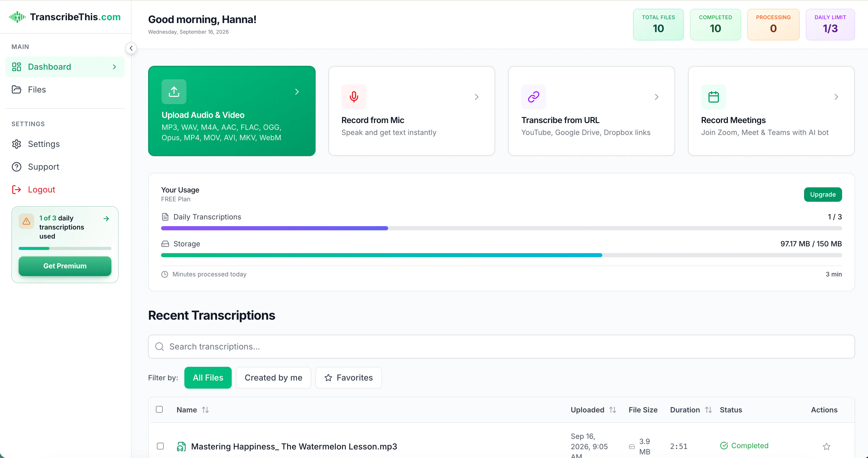Open the Record Meetings card chevron
This screenshot has width=868, height=458.
tap(836, 97)
